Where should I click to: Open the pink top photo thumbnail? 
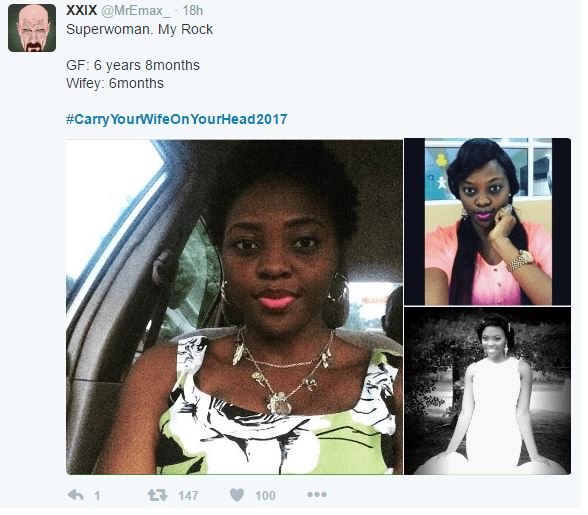tap(488, 222)
